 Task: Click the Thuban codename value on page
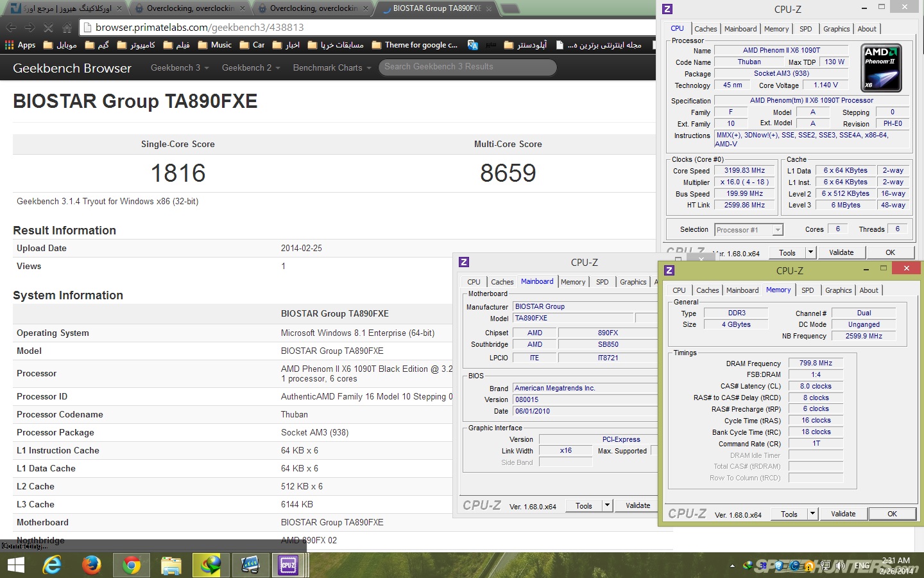pos(295,414)
